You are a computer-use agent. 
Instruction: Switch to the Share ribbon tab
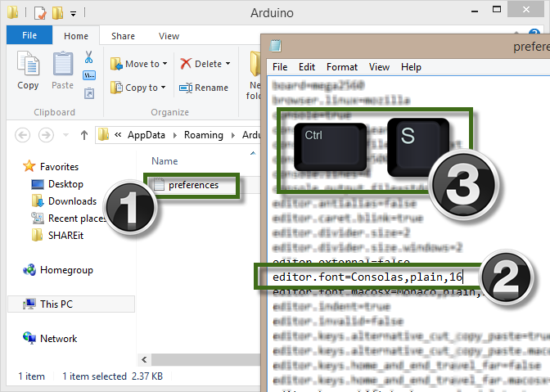[x=124, y=36]
